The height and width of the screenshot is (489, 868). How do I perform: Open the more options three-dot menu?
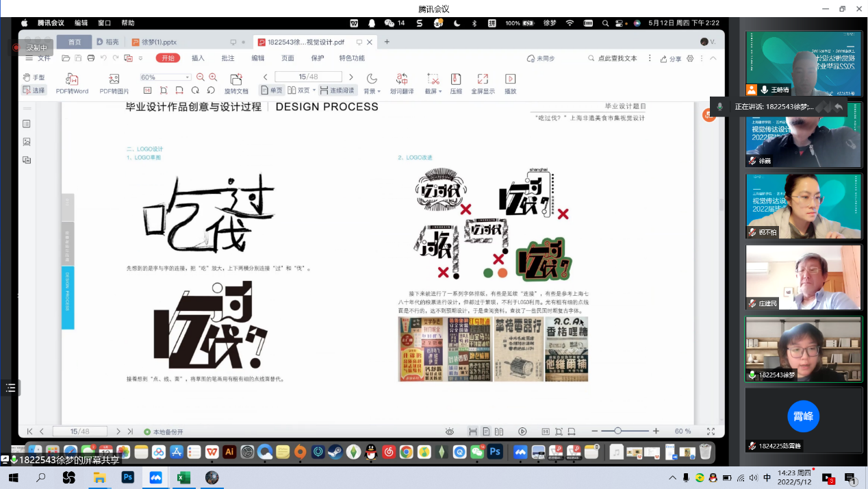[702, 58]
